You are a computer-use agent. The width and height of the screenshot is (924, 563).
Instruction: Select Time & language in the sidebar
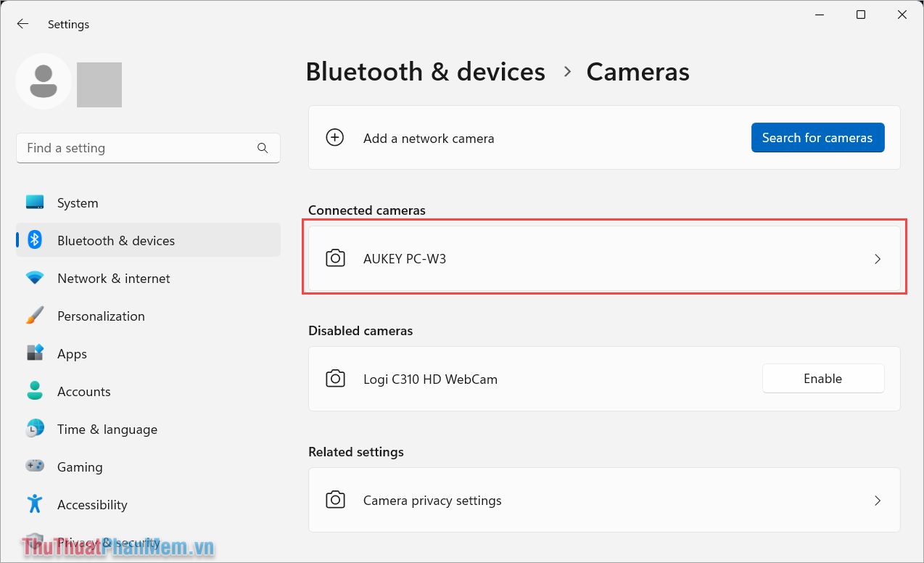107,429
